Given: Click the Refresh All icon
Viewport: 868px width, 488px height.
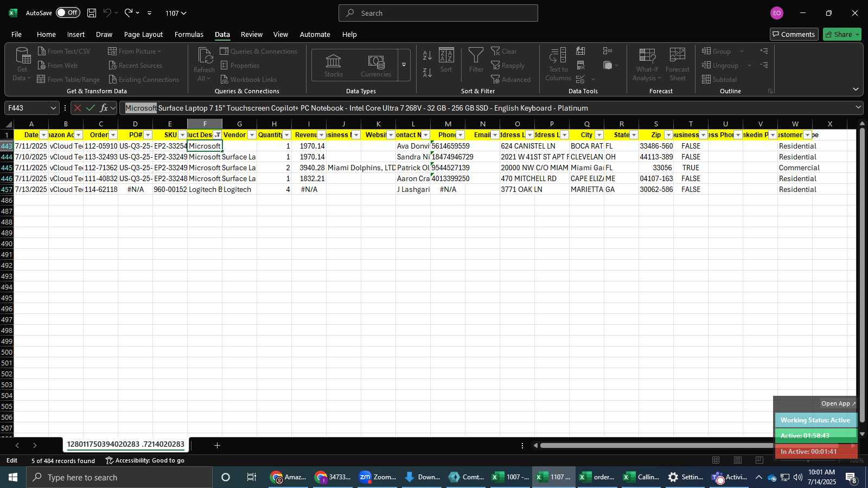Looking at the screenshot, I should point(204,65).
